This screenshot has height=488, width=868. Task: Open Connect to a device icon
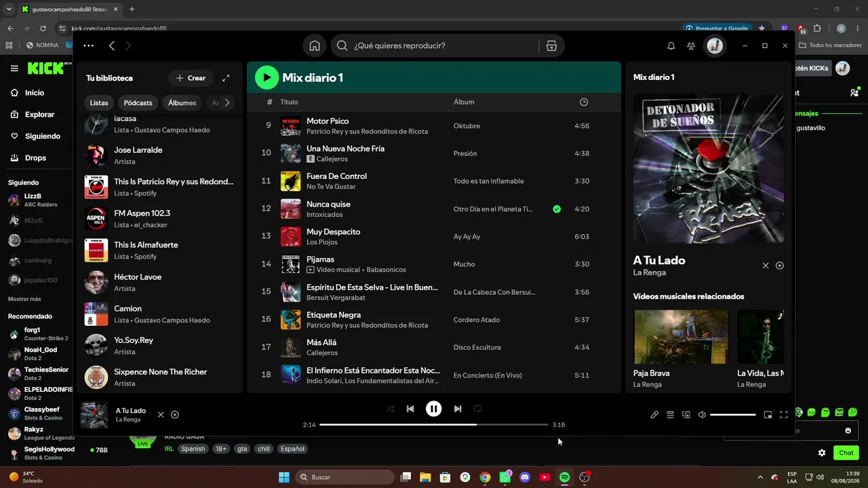pos(686,415)
